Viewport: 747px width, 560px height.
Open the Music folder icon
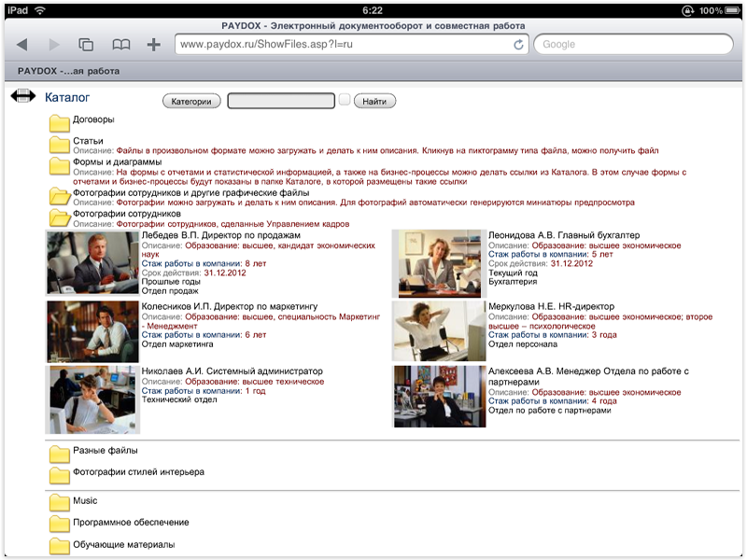pos(60,502)
